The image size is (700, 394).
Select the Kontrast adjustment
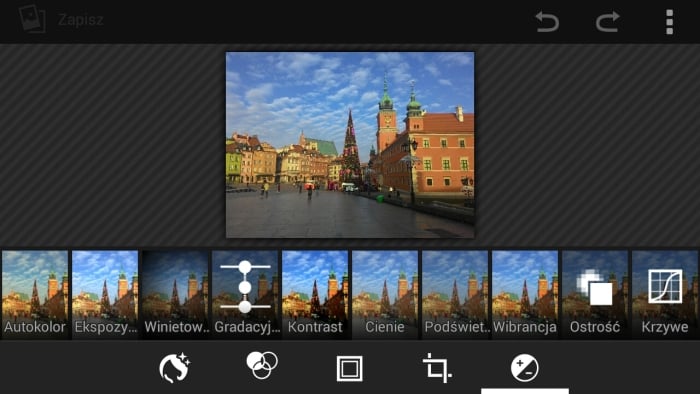pos(315,294)
